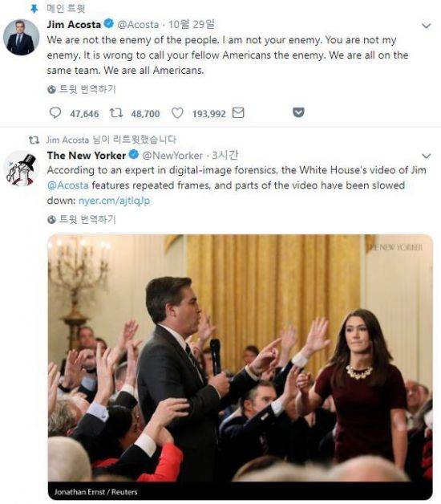This screenshot has height=504, width=441.
Task: Click translate tweet link under the pinned tweet
Action: click(x=87, y=89)
